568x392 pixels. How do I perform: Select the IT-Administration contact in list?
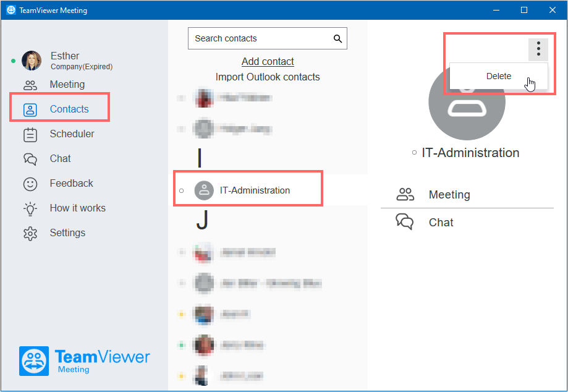[248, 190]
